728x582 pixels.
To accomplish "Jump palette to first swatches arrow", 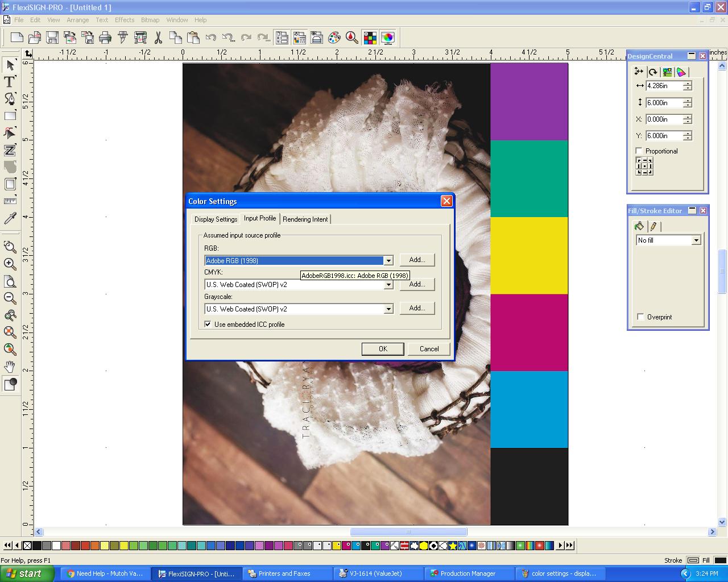I will coord(7,546).
